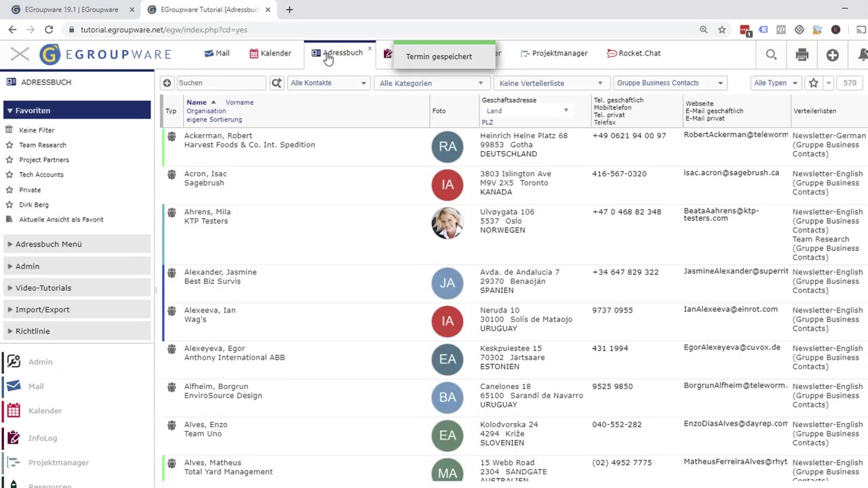868x488 pixels.
Task: Click the star favorites icon in filter bar
Action: click(814, 83)
